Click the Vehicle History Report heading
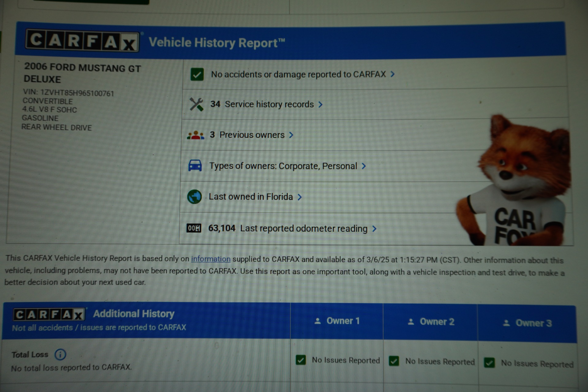 pos(217,43)
